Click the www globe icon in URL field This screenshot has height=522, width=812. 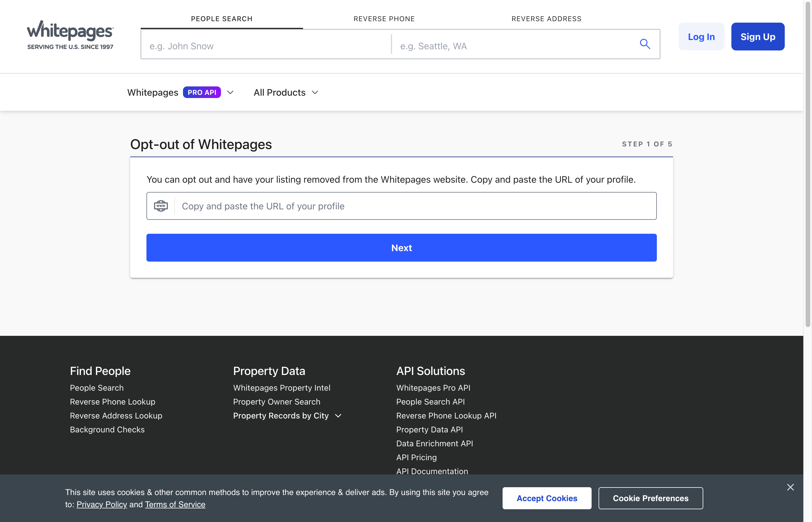click(161, 206)
